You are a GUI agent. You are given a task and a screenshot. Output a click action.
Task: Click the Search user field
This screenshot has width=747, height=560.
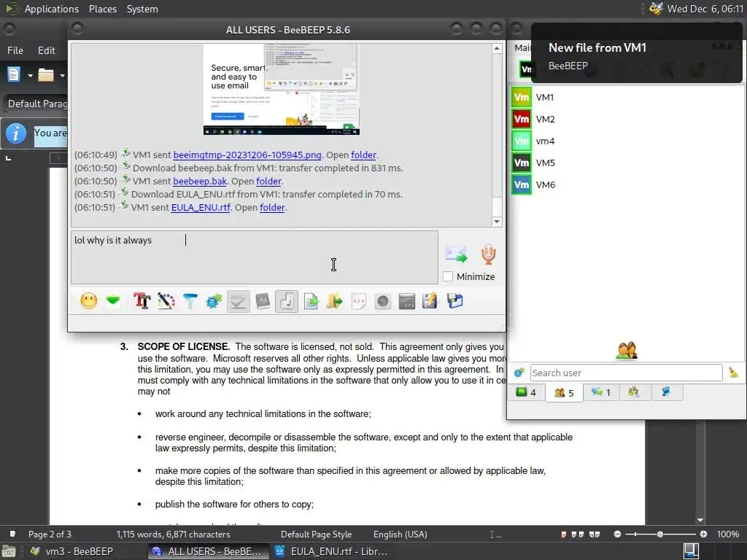pyautogui.click(x=626, y=373)
